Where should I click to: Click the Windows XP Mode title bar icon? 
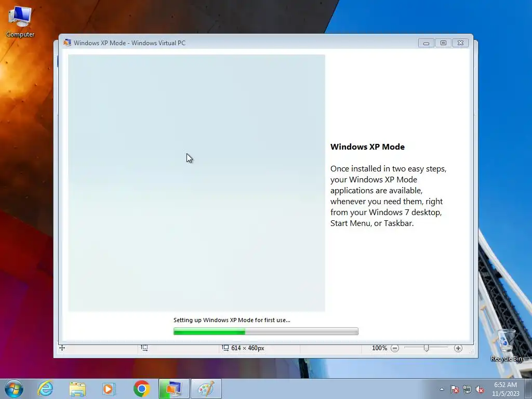pos(67,43)
